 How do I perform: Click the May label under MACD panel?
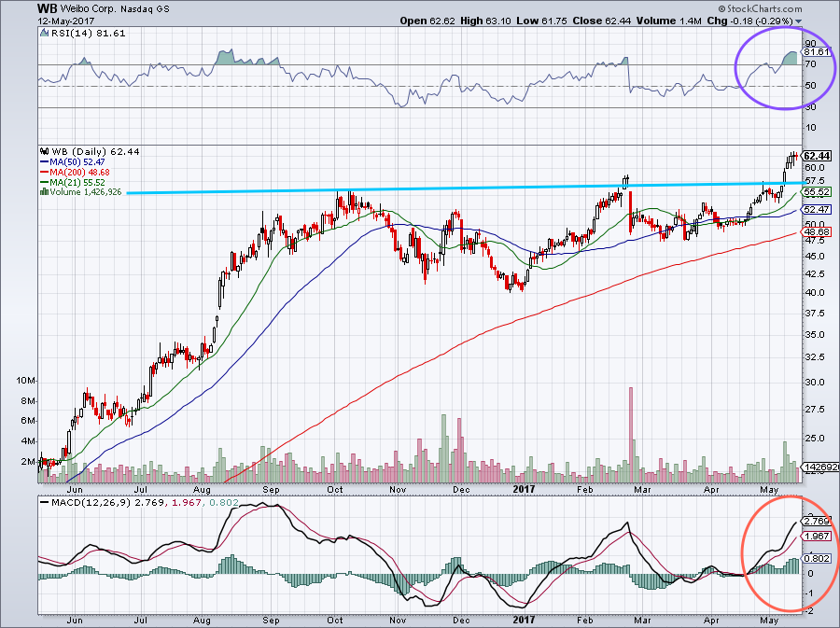tap(769, 621)
